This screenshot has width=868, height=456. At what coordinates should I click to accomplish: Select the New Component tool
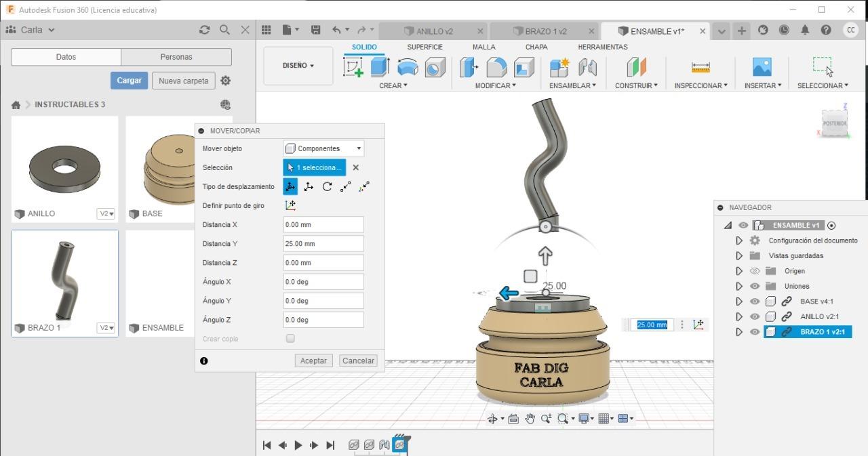point(559,67)
